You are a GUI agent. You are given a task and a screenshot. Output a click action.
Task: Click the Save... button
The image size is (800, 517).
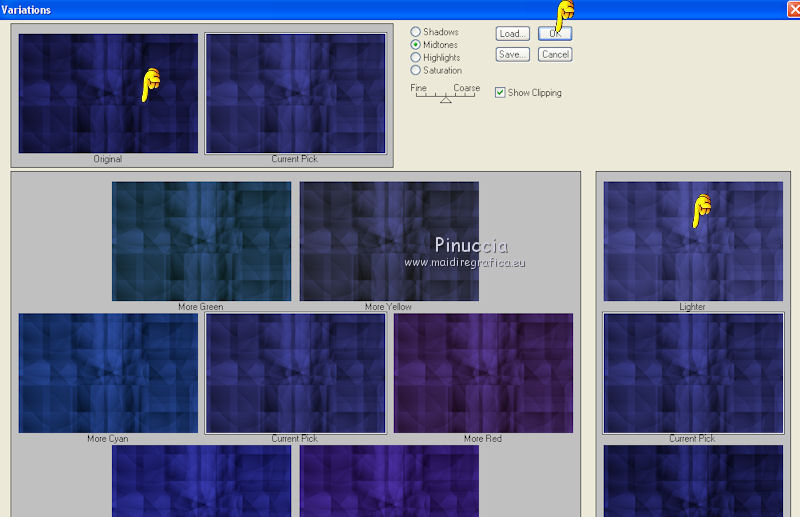[x=513, y=54]
